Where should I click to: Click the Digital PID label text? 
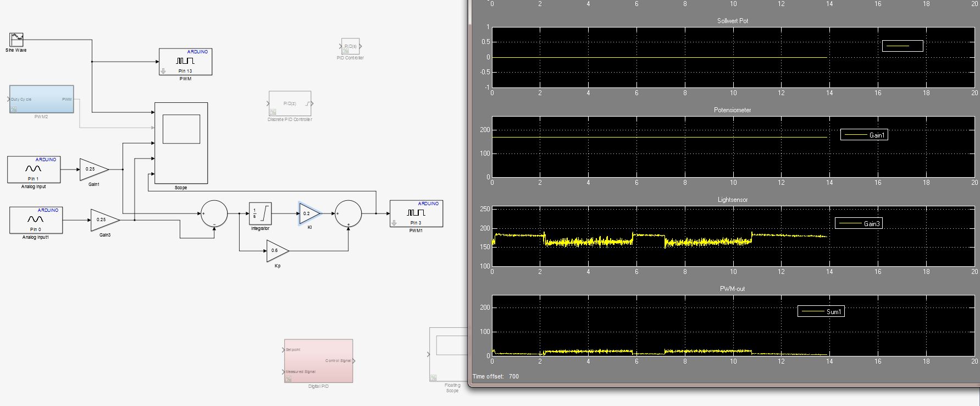tap(318, 386)
